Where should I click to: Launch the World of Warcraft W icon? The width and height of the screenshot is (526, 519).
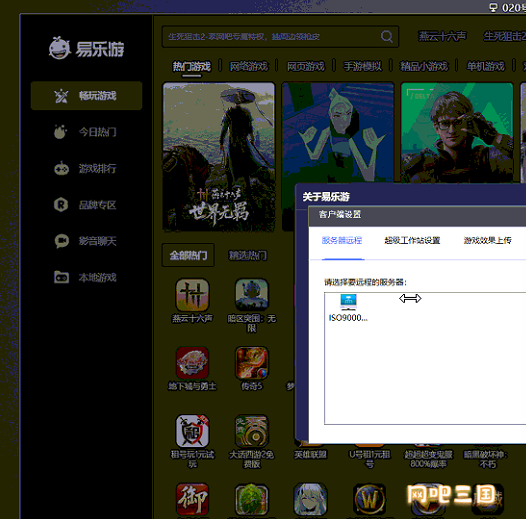(x=369, y=499)
